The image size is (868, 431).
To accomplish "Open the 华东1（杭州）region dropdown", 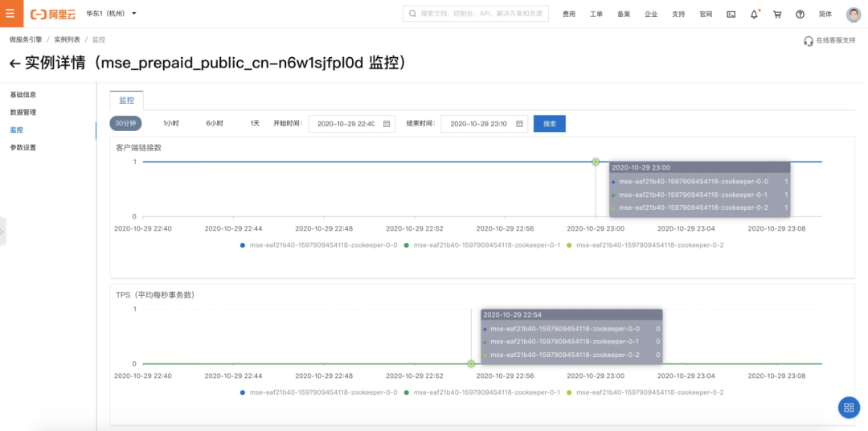I will (112, 14).
